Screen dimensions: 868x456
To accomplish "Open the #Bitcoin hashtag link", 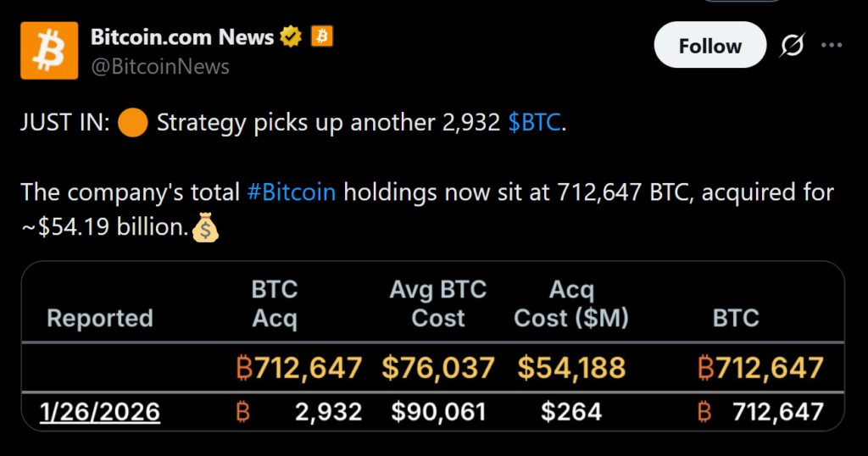I will (x=291, y=192).
